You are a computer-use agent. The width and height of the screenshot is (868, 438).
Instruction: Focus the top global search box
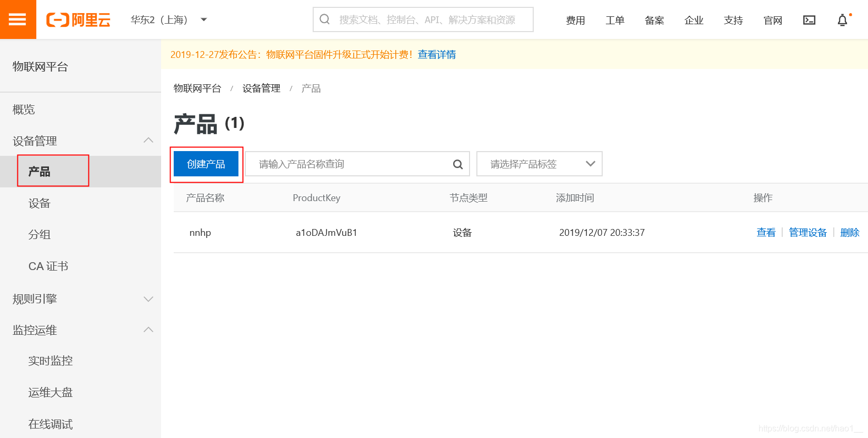coord(423,19)
